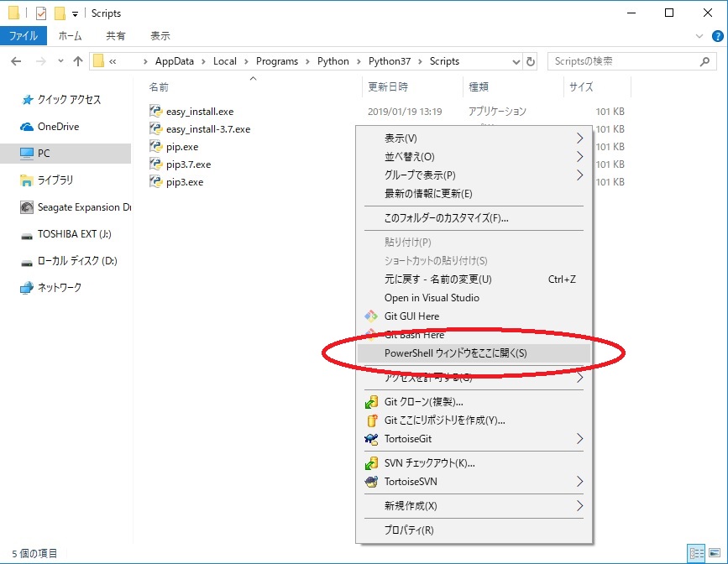This screenshot has width=728, height=564.
Task: Click the easy_install-3.7.exe file icon
Action: coord(155,128)
